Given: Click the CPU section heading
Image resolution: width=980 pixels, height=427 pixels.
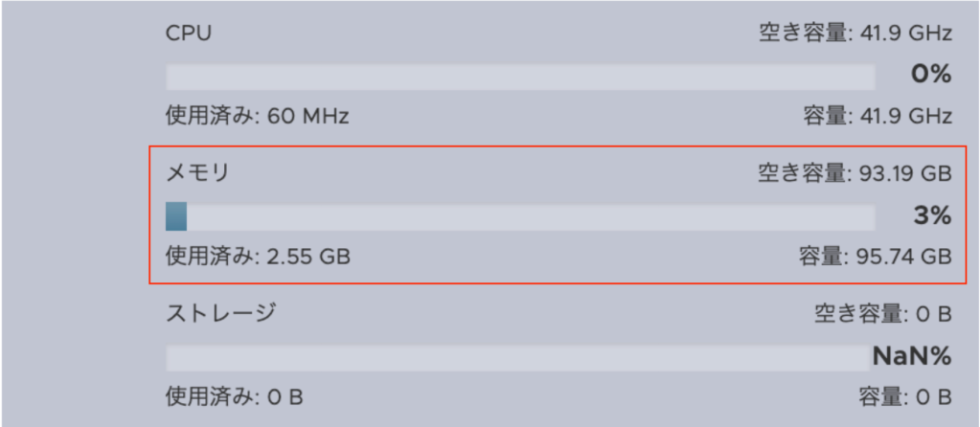Looking at the screenshot, I should pyautogui.click(x=189, y=34).
